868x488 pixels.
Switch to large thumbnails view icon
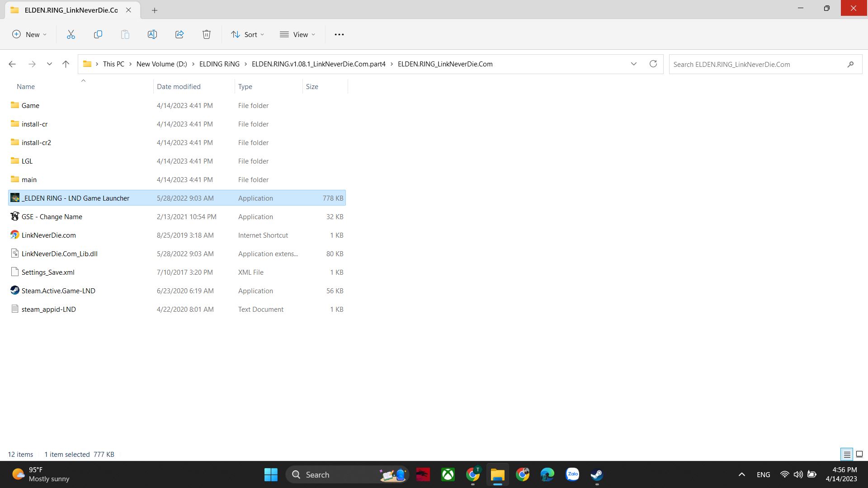click(x=859, y=455)
